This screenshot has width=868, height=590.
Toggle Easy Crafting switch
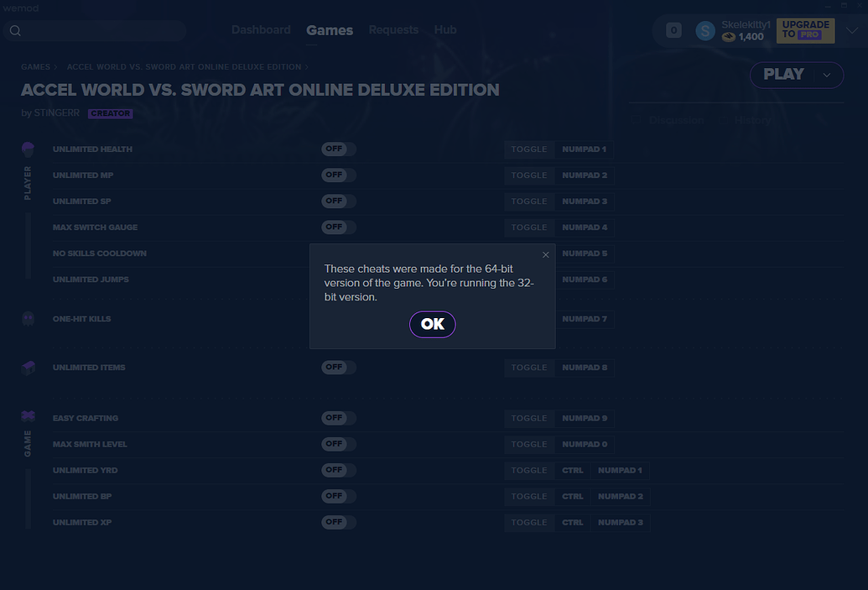tap(338, 418)
